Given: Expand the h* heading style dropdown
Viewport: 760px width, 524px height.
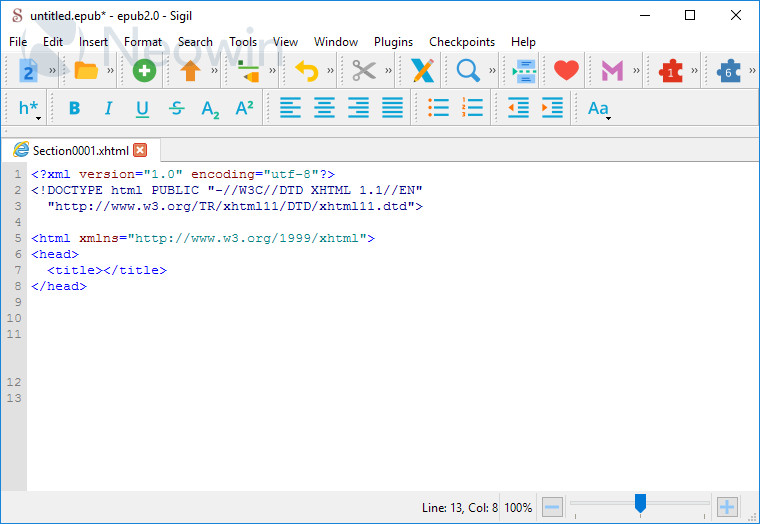Looking at the screenshot, I should point(29,109).
